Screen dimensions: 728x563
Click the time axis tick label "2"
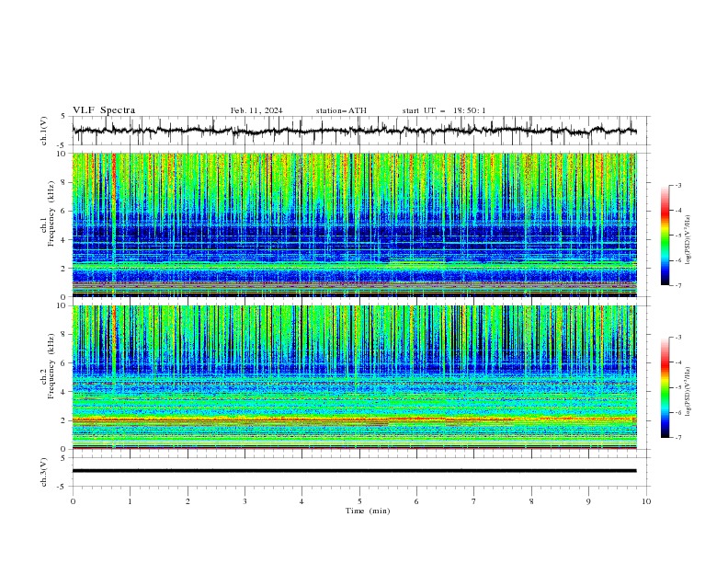click(x=188, y=501)
